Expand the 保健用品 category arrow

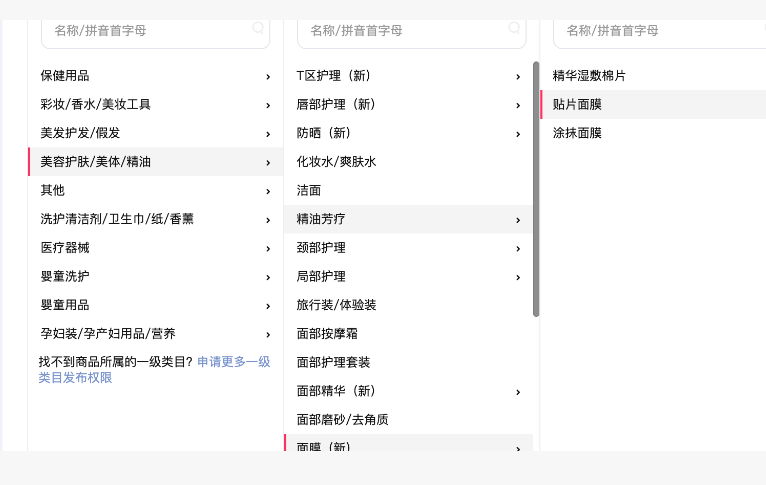click(x=268, y=76)
